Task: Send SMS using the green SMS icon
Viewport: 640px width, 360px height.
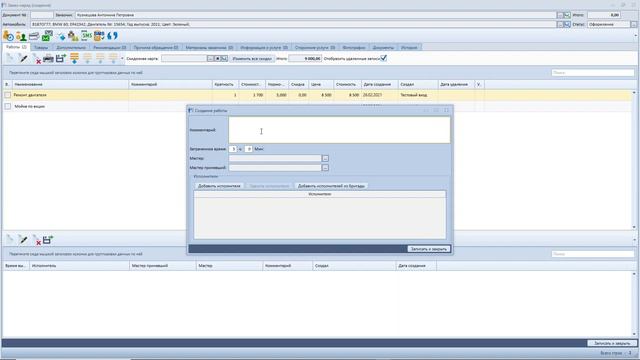Action: (x=87, y=36)
